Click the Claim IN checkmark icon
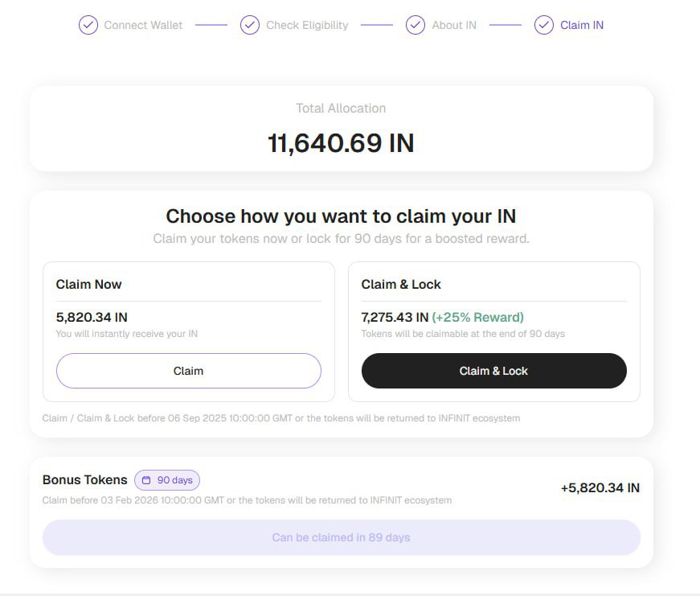This screenshot has width=700, height=596. 544,25
